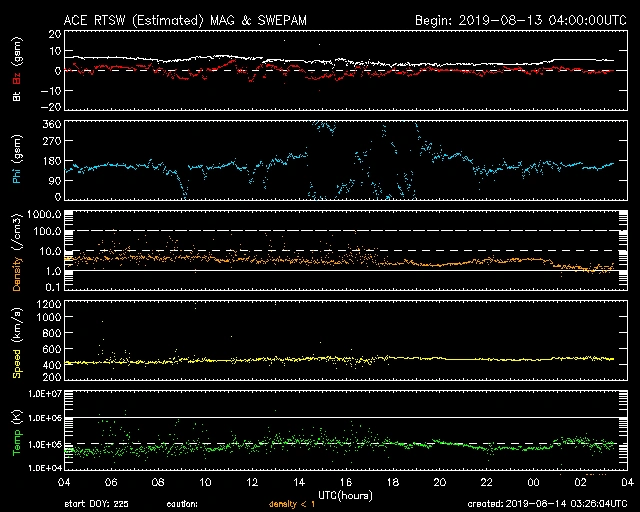Click the 12 hour tick on time axis
Viewport: 640px width, 512px height.
coord(252,482)
